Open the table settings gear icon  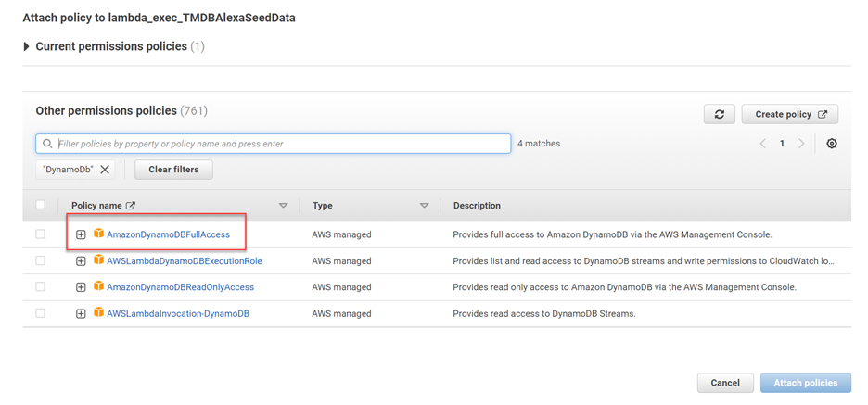832,144
